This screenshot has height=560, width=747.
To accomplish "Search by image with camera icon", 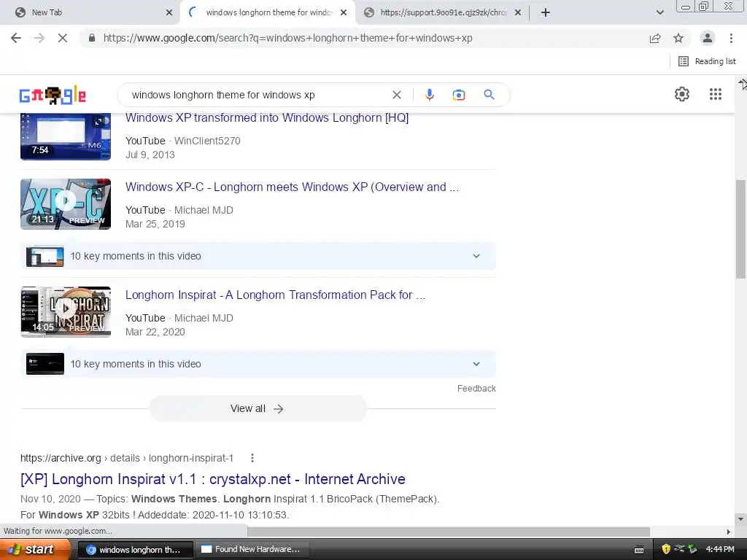I will [x=458, y=95].
